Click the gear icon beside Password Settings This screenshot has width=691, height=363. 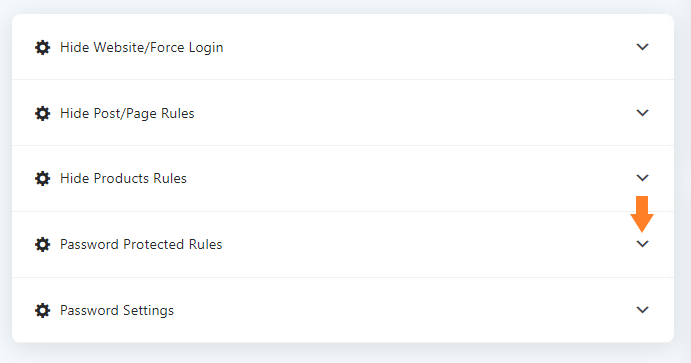(x=42, y=310)
